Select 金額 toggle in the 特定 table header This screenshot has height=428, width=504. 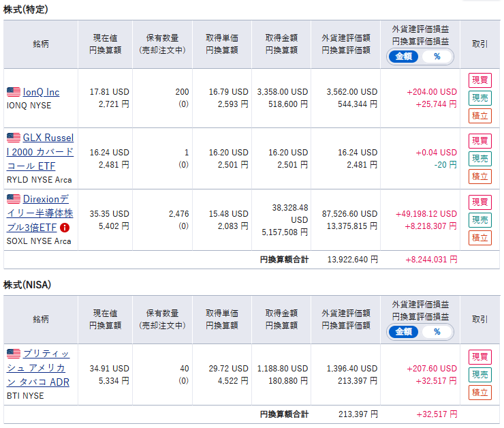404,57
